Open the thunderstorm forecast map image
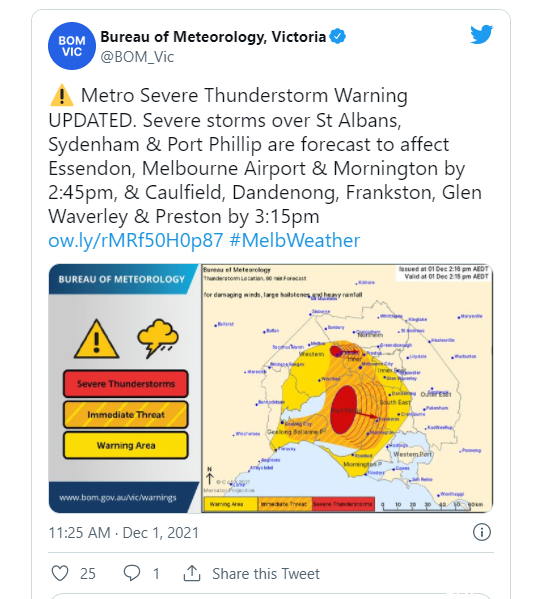 tap(347, 388)
